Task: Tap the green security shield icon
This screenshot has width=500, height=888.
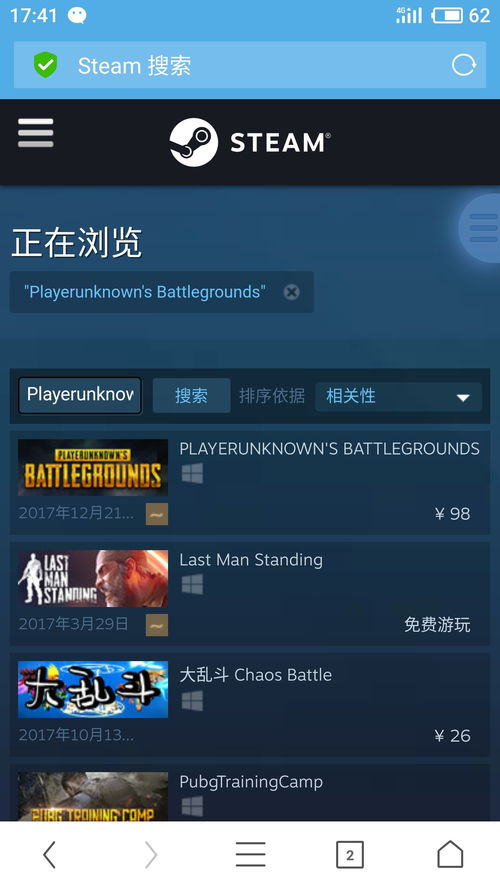Action: (45, 65)
